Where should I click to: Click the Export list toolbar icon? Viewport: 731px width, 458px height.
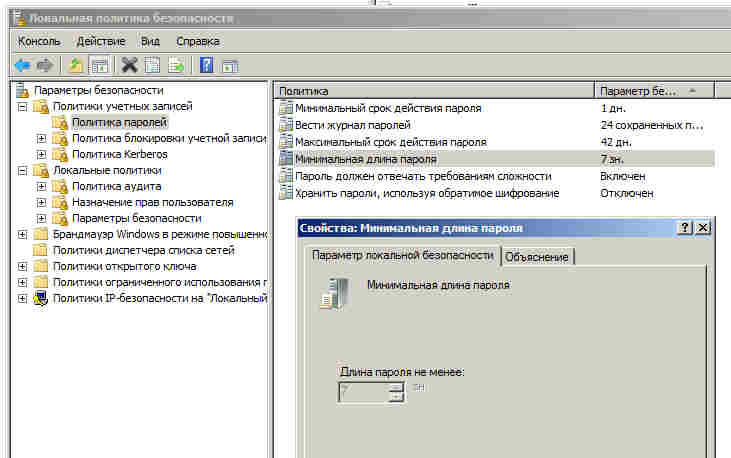(176, 66)
